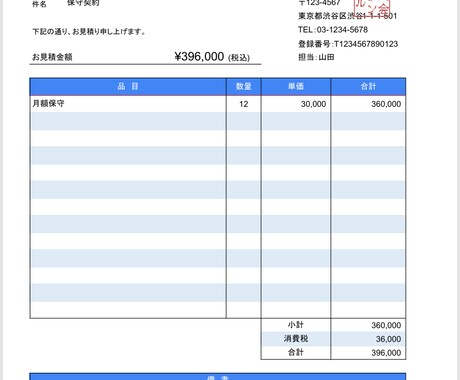The width and height of the screenshot is (460, 380).
Task: Click the 360,000 amount in 月額保守 row
Action: [386, 104]
